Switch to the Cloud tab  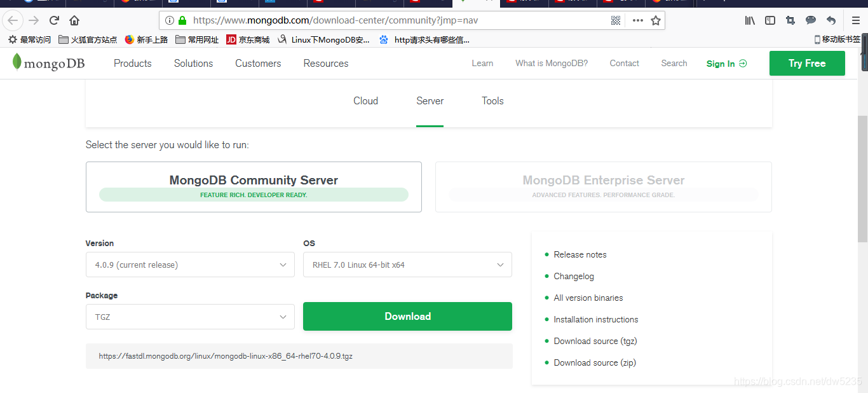pyautogui.click(x=366, y=100)
